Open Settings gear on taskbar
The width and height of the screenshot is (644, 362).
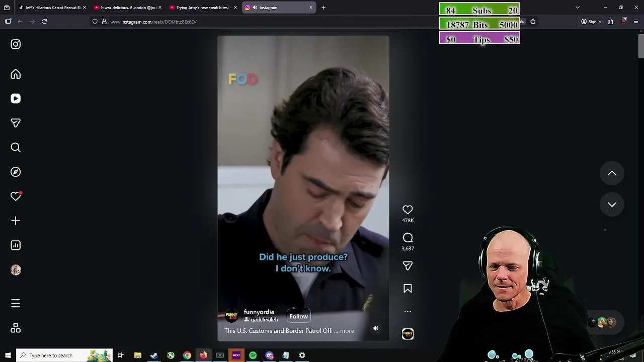pos(302,355)
